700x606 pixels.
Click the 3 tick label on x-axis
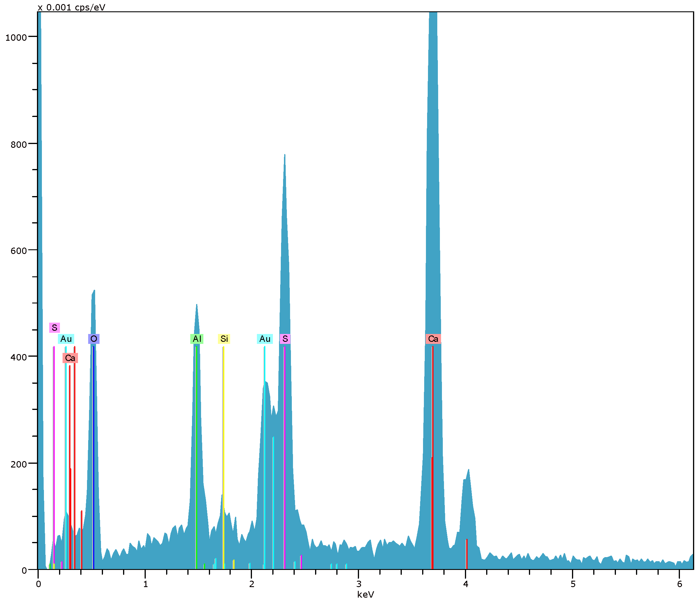tap(358, 584)
